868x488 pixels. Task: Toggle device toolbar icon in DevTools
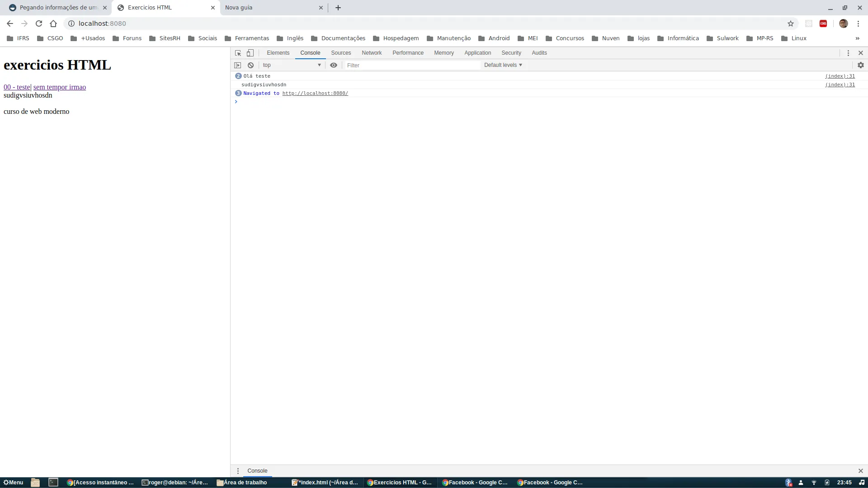pyautogui.click(x=250, y=53)
